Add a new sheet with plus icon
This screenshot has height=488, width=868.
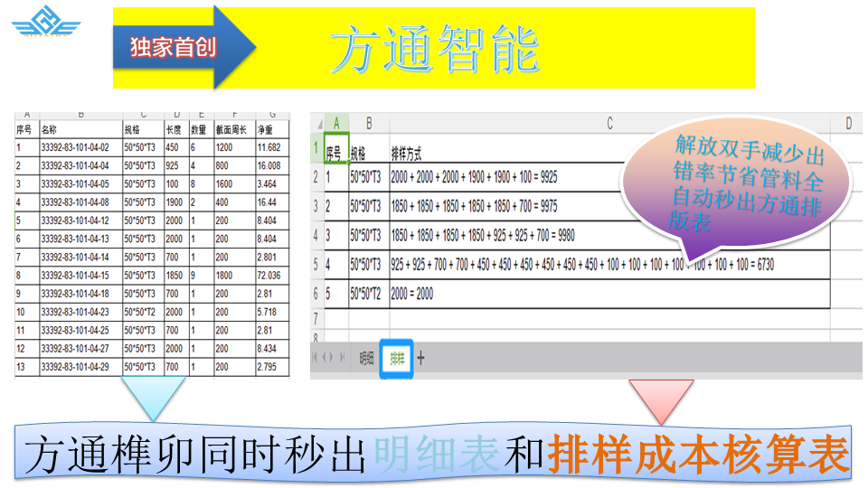point(420,358)
